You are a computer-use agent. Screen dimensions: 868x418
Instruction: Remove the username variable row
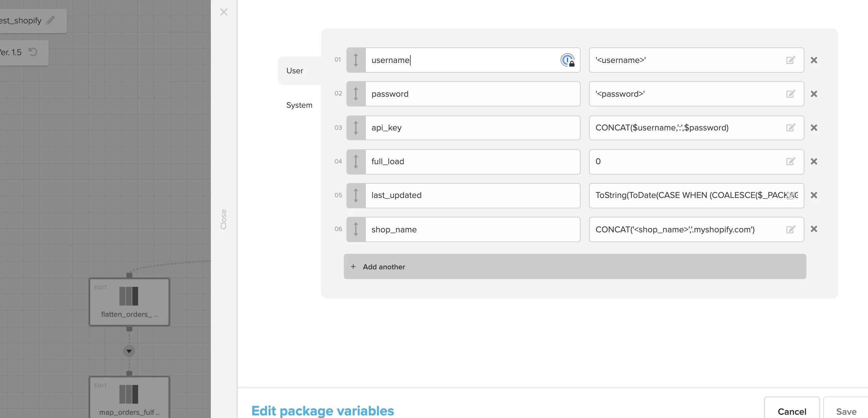click(814, 60)
